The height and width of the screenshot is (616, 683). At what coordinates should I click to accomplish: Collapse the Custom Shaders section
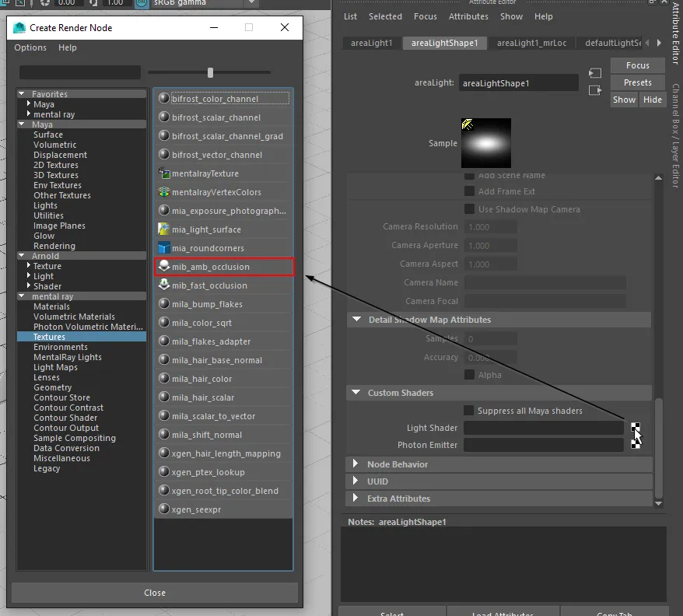coord(357,393)
